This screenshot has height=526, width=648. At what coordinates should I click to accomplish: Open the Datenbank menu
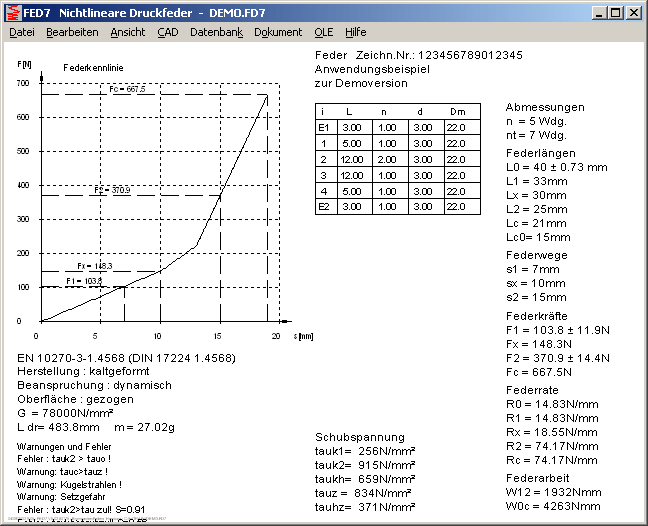pyautogui.click(x=216, y=32)
